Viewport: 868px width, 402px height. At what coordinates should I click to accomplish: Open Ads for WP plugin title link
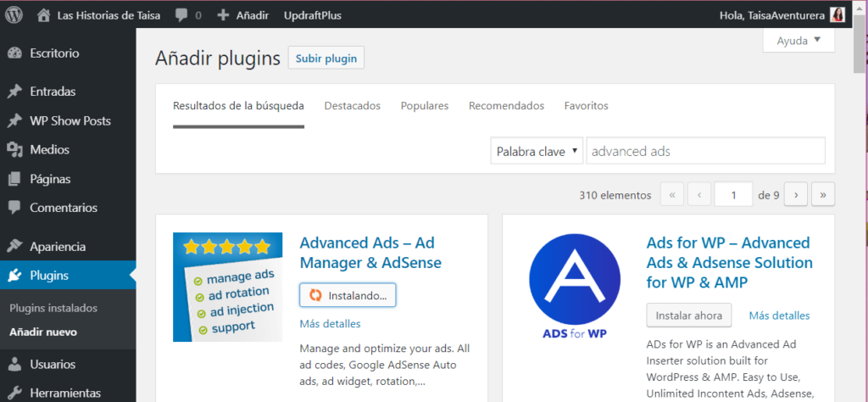(730, 262)
